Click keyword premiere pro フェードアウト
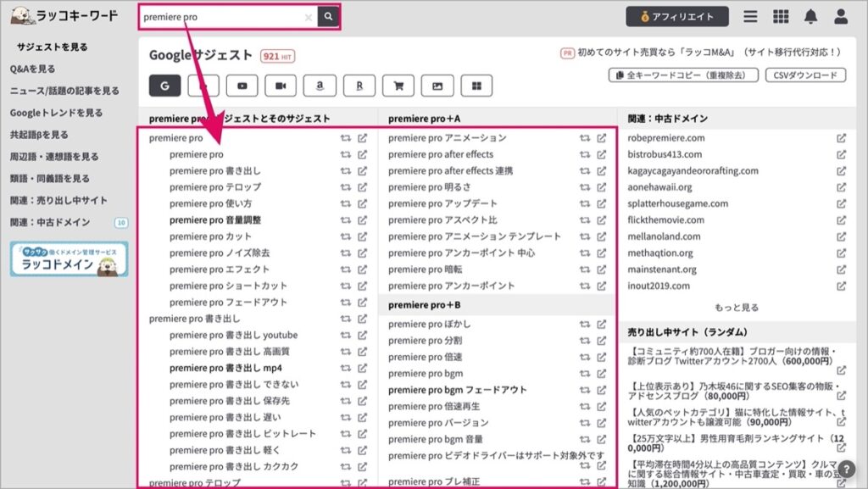Viewport: 868px width, 489px height. tap(228, 302)
